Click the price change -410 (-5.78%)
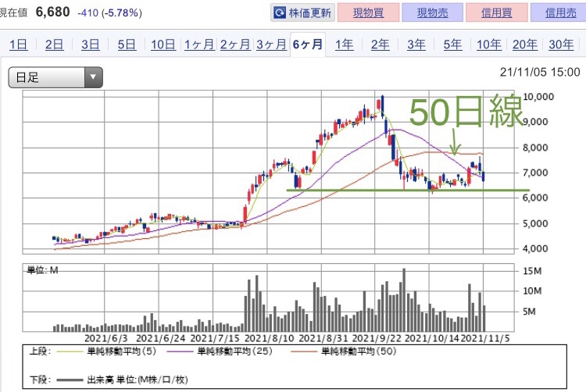Viewport: 586px width, 392px height. click(x=109, y=13)
